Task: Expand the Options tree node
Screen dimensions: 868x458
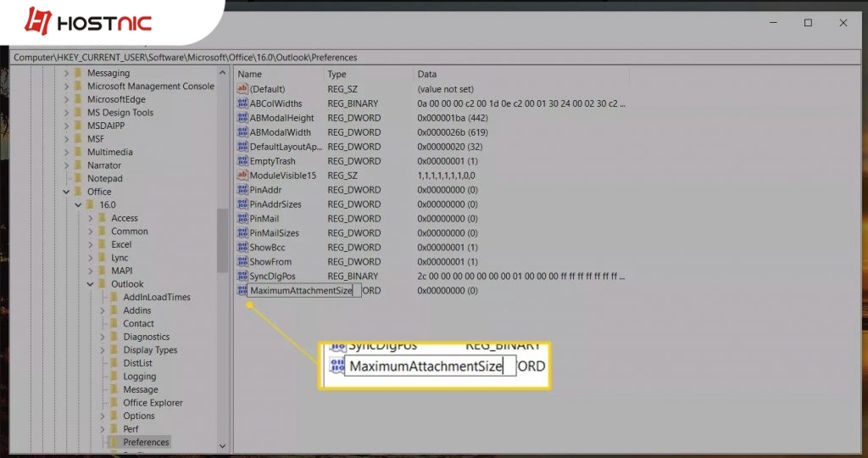Action: (103, 416)
